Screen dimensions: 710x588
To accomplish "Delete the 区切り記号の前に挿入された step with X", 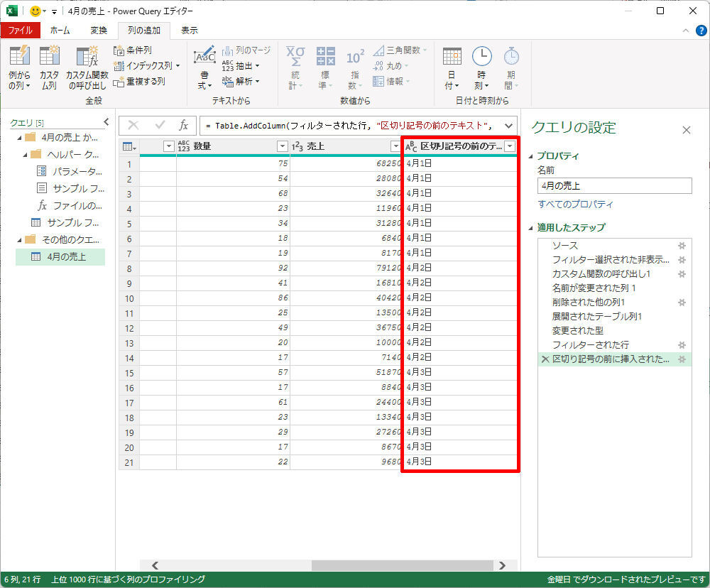I will [x=545, y=359].
